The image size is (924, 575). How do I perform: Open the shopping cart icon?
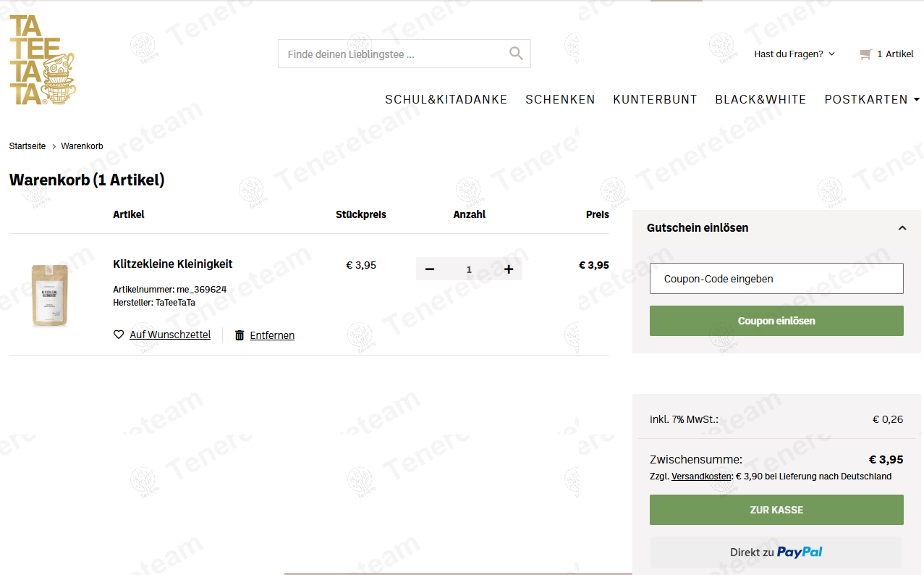tap(865, 54)
